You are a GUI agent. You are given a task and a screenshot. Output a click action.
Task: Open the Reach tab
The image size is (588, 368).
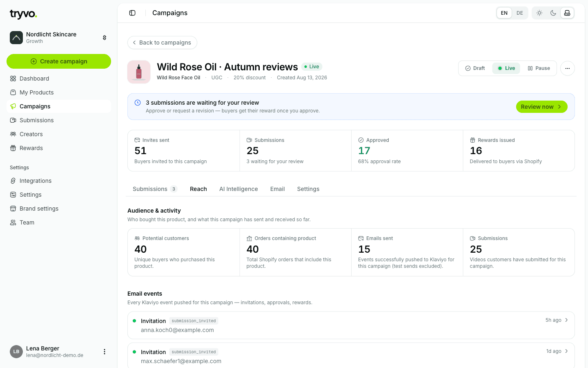198,189
